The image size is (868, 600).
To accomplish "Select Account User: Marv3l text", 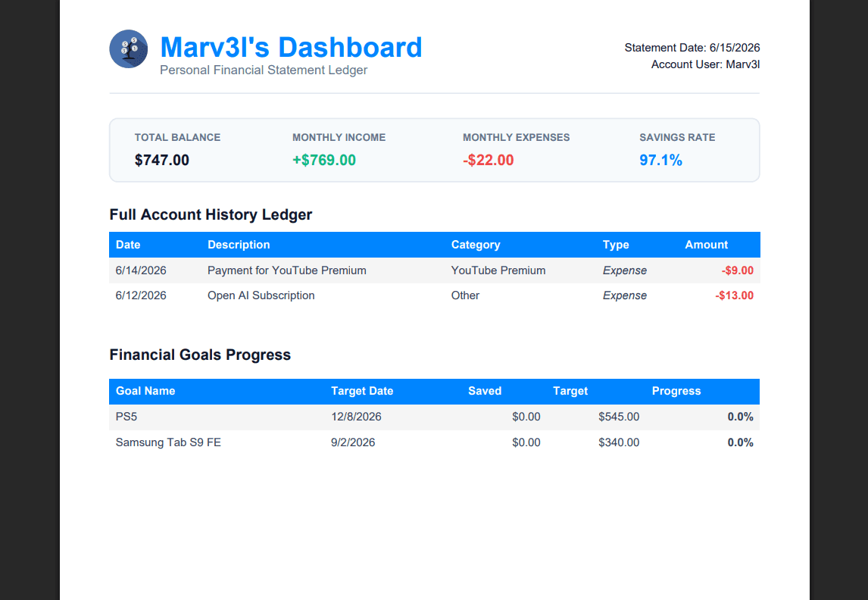I will click(x=705, y=64).
